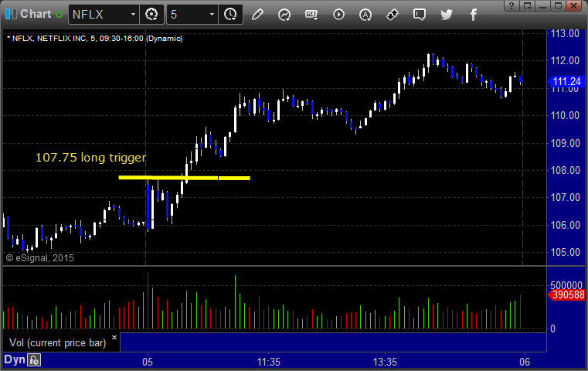Image resolution: width=588 pixels, height=371 pixels.
Task: Click the green status circle beside Chart
Action: (59, 14)
